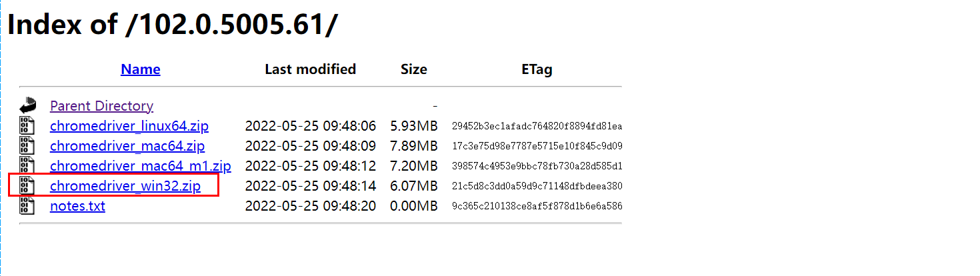This screenshot has width=980, height=276.
Task: Download chromedriver_win32.zip
Action: click(x=125, y=186)
